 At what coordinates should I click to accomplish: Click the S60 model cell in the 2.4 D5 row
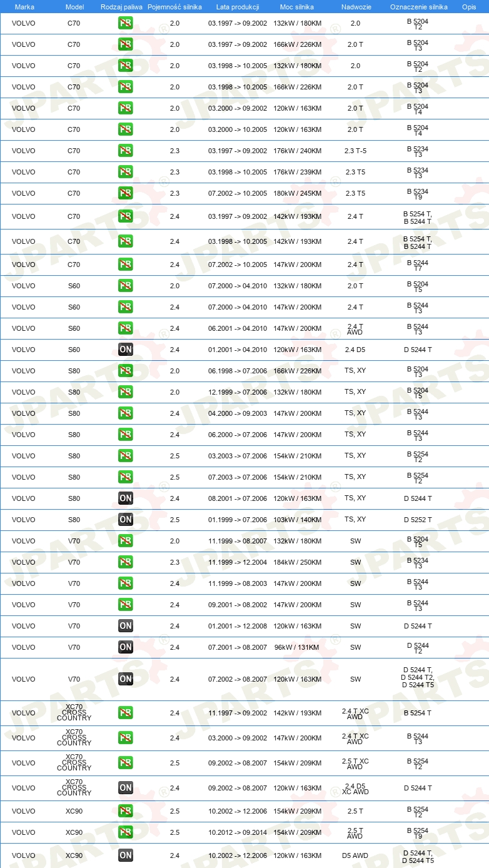(74, 350)
